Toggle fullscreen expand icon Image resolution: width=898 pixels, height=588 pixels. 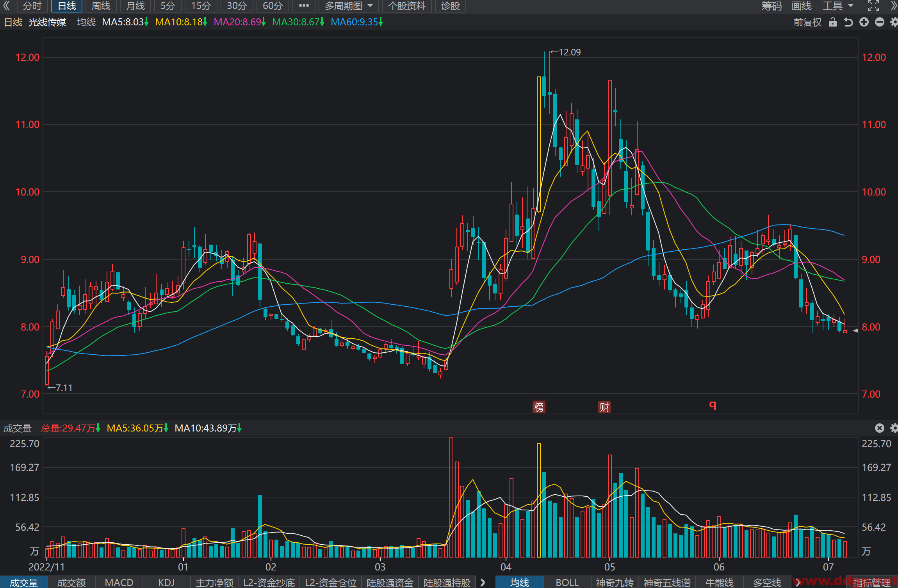tap(873, 6)
